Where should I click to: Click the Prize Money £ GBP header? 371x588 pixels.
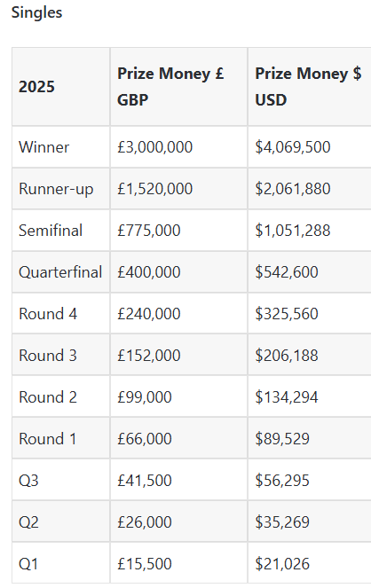tap(170, 87)
